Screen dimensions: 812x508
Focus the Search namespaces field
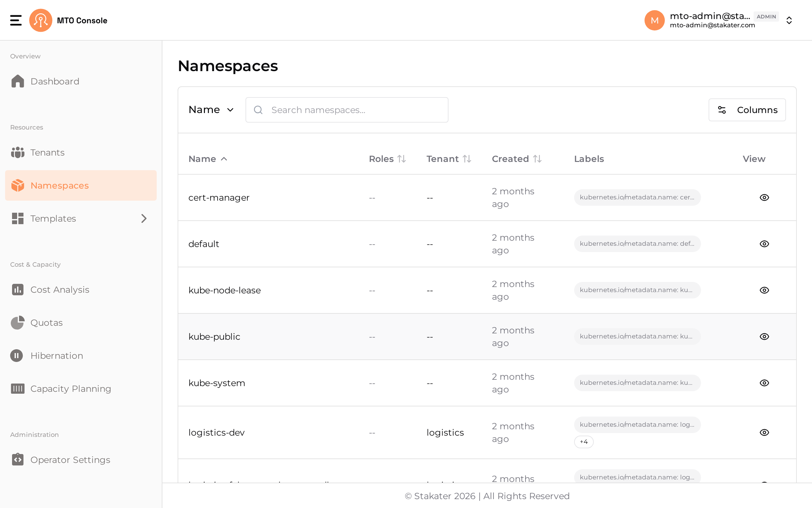click(x=347, y=110)
